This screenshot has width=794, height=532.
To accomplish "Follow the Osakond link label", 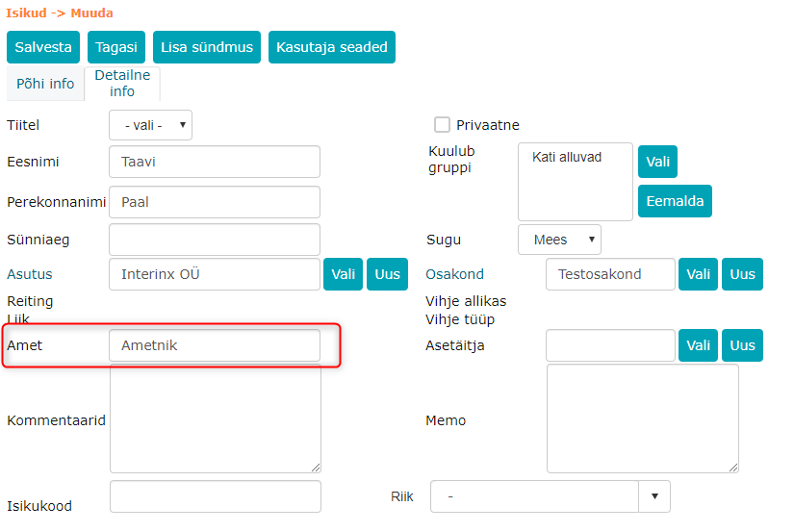I will tap(454, 274).
